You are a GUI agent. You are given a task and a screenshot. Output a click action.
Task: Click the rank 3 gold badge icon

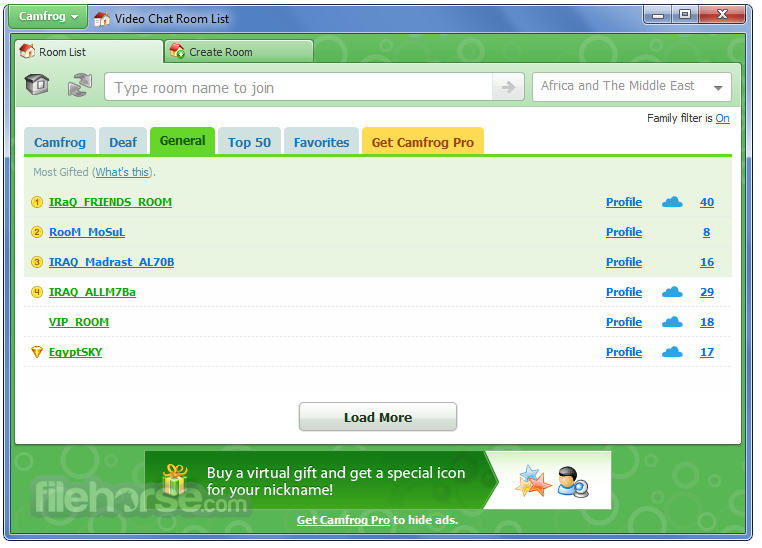pos(37,262)
